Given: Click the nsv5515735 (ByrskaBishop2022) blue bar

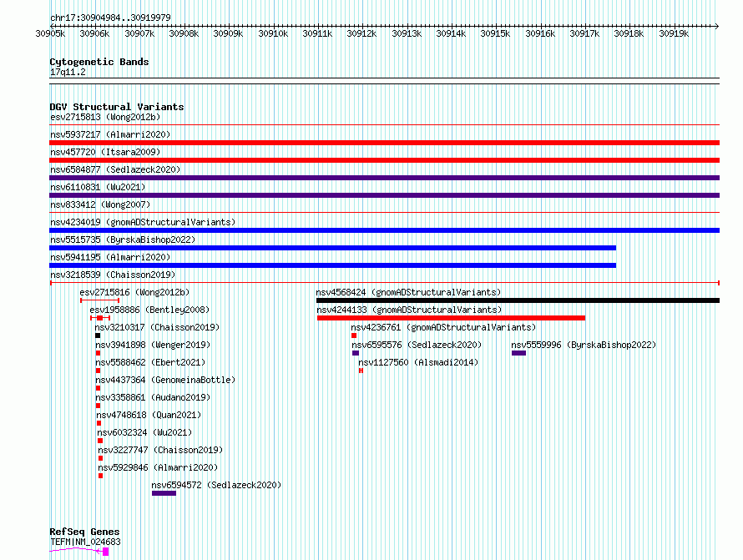Looking at the screenshot, I should tap(332, 248).
